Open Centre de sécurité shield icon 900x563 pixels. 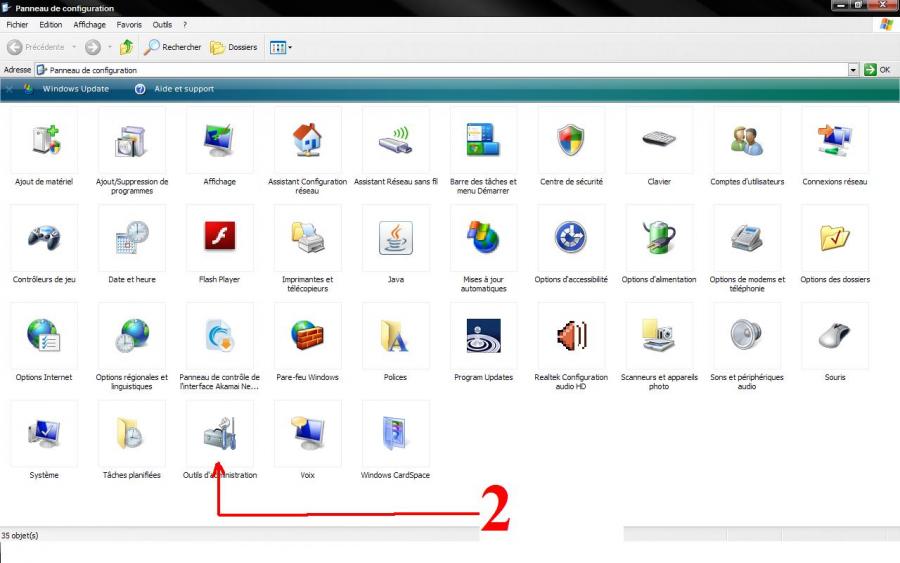tap(571, 141)
